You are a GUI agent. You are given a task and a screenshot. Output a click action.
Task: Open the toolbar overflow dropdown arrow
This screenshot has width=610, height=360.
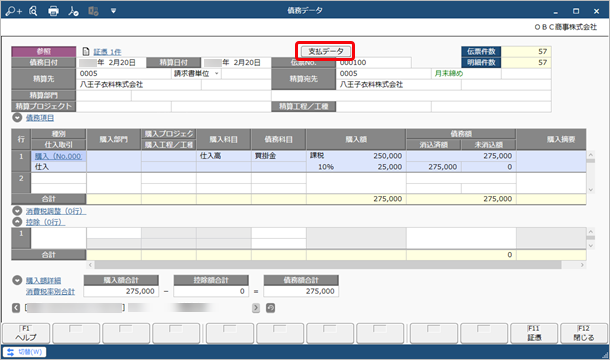113,11
